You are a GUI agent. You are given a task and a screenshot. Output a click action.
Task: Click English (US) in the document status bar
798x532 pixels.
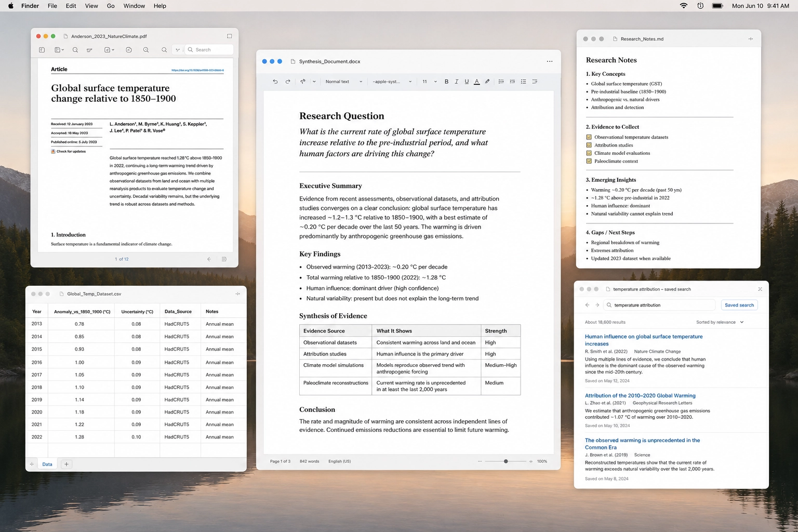[x=339, y=461]
